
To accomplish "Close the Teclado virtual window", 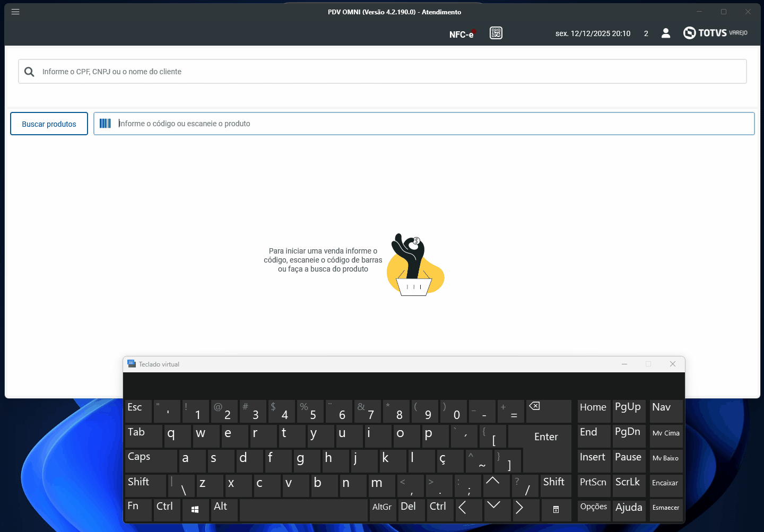I will pyautogui.click(x=673, y=364).
